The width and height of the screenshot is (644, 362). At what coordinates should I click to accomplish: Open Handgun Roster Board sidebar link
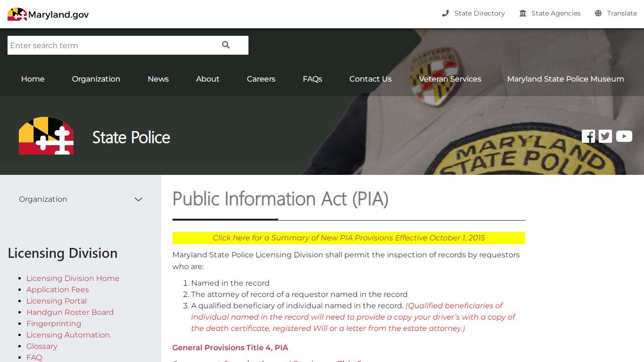pos(70,312)
